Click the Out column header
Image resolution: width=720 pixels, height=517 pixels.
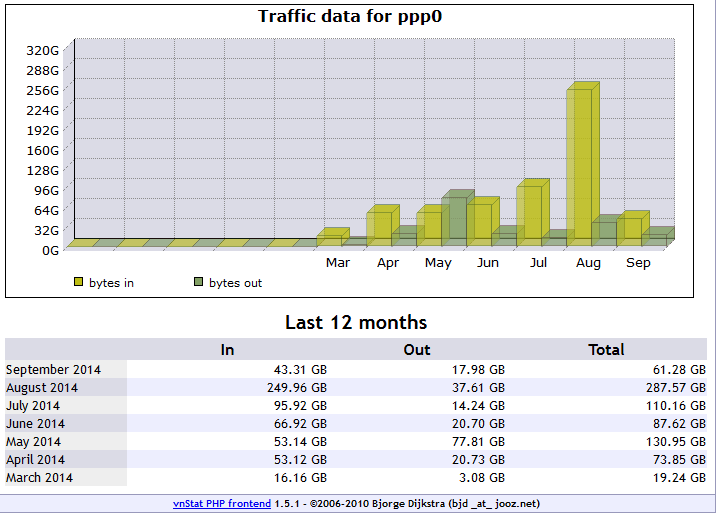pyautogui.click(x=417, y=350)
